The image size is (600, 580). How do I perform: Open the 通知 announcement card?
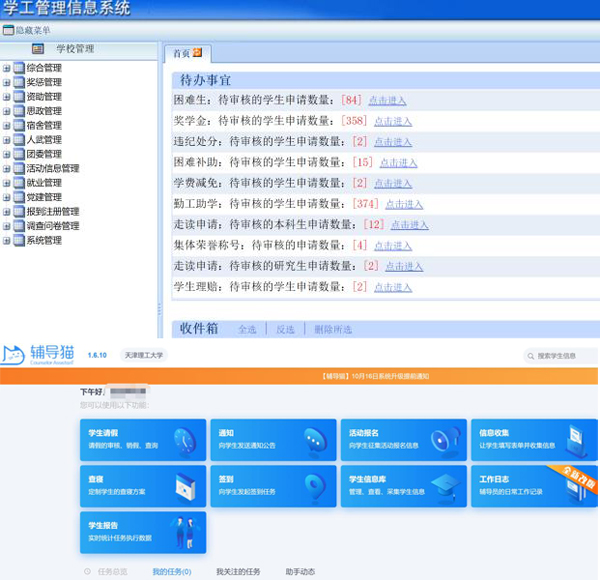(x=272, y=439)
